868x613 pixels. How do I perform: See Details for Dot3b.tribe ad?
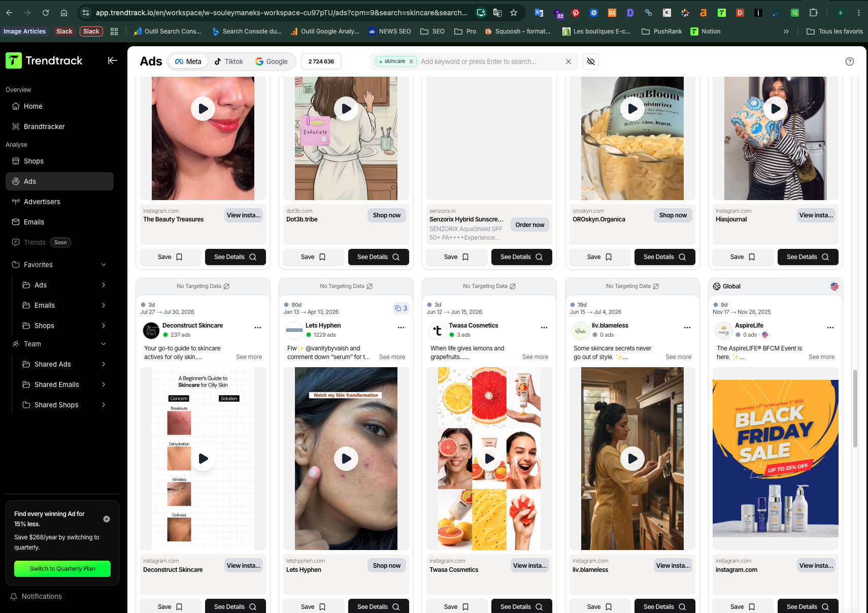pos(379,257)
